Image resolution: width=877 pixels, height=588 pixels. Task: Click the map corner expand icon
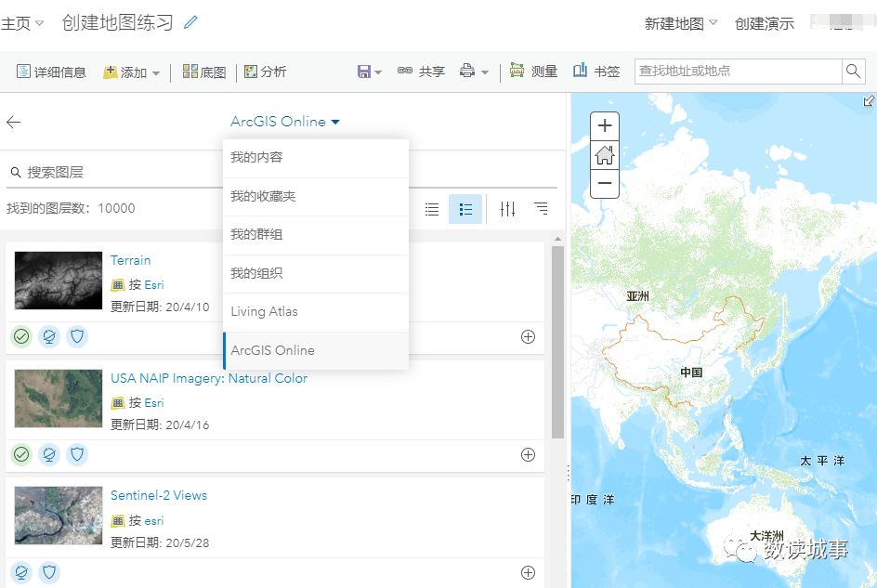pyautogui.click(x=869, y=100)
